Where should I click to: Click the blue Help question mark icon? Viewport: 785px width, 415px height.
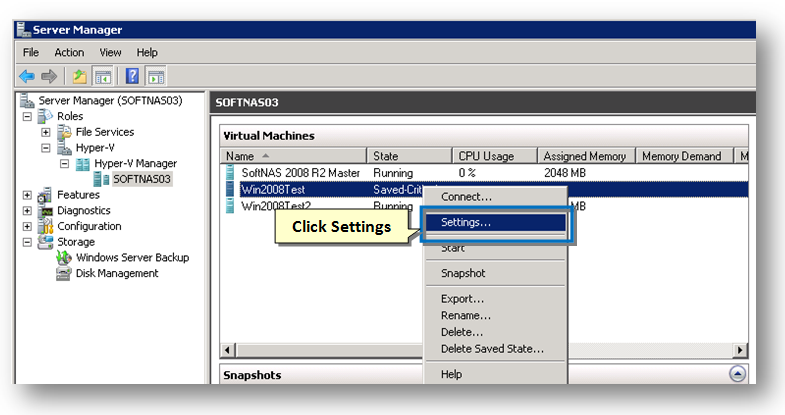(x=132, y=75)
